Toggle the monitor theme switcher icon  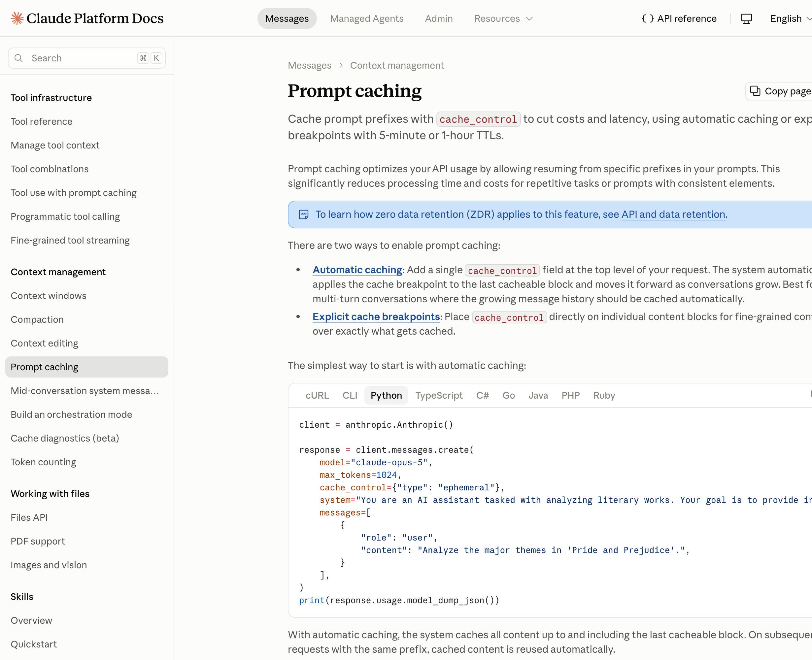point(746,18)
